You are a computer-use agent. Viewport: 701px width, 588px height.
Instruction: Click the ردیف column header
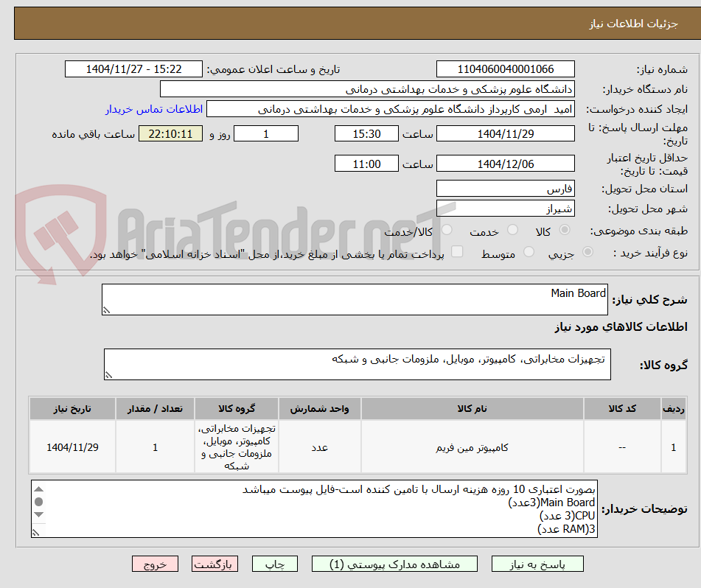tap(674, 408)
